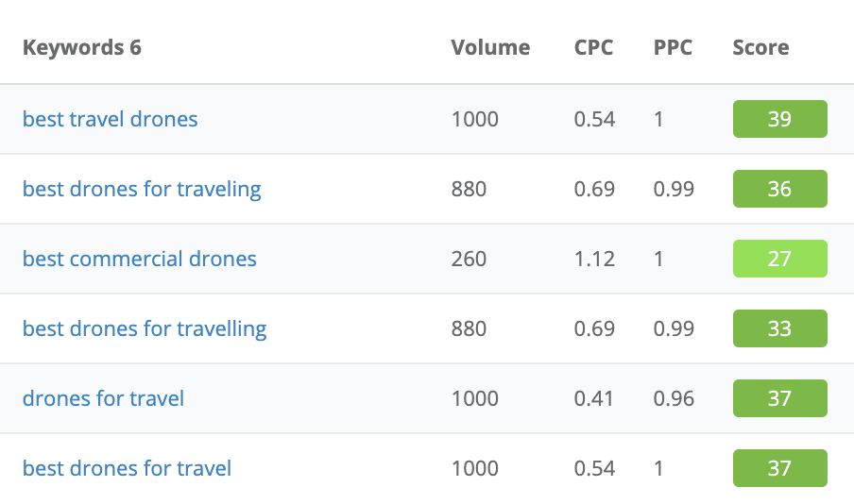Open the 'best drones for travel' link
The width and height of the screenshot is (854, 504).
pos(127,468)
